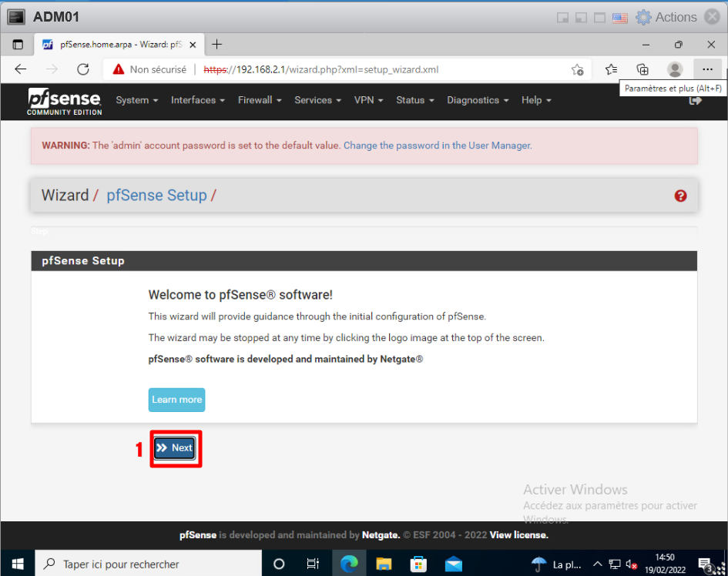Screen dimensions: 728x576
Task: Open Microsoft Edge from the taskbar
Action: (348, 563)
